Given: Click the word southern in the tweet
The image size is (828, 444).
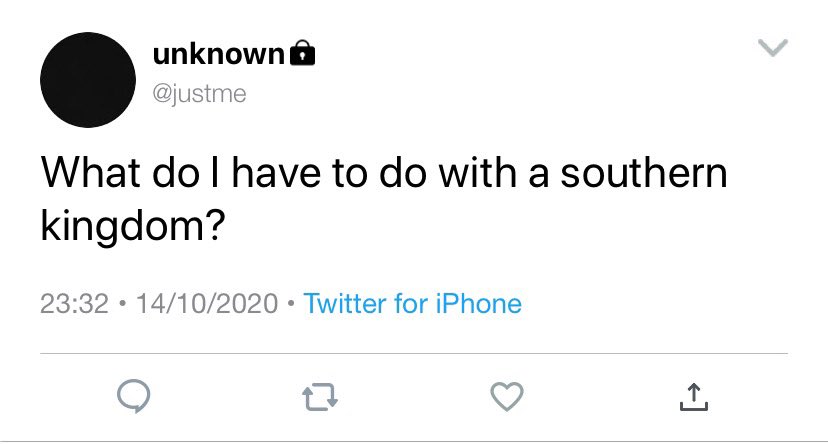Looking at the screenshot, I should click(644, 172).
